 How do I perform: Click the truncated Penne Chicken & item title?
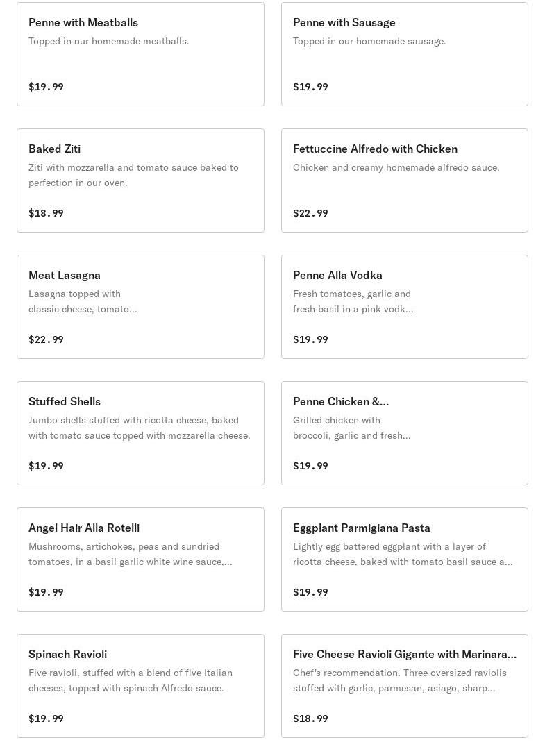coord(341,402)
